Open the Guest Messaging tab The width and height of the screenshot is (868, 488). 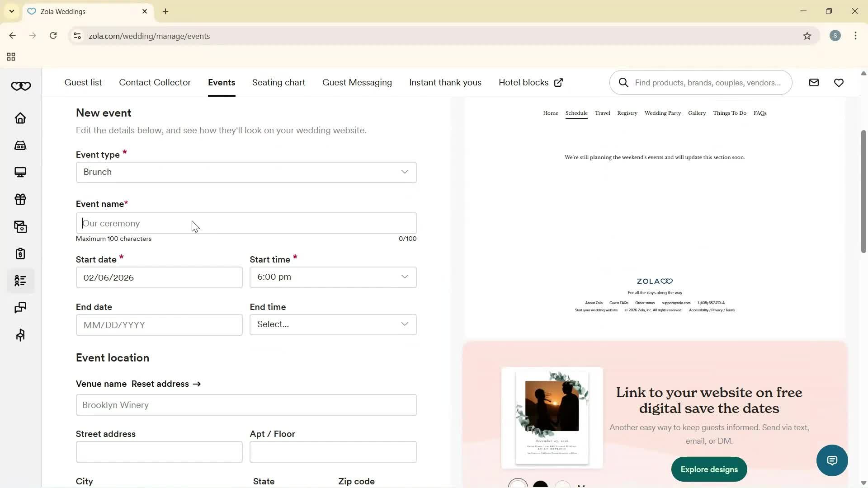(357, 82)
